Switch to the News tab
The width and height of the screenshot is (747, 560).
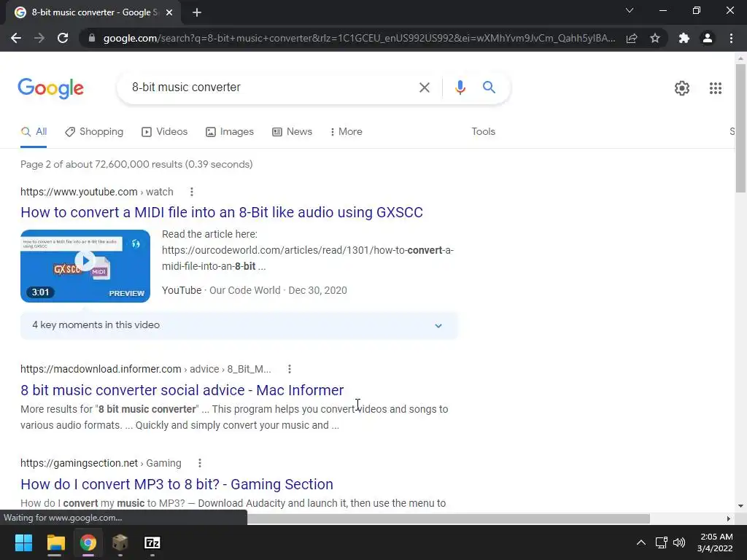292,132
